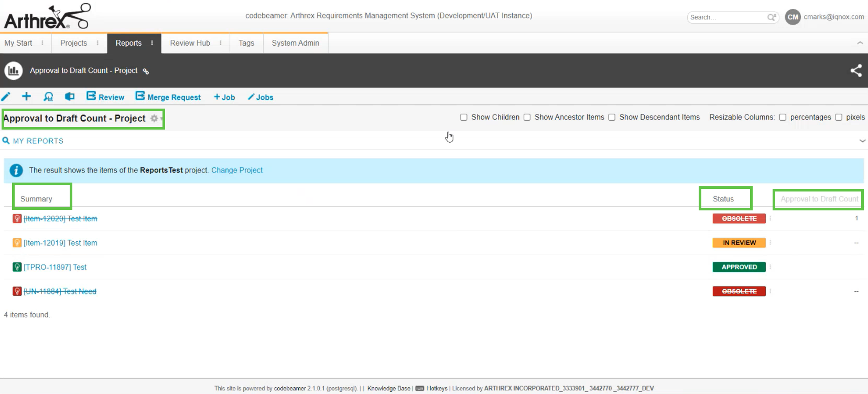Click the round report chart icon
This screenshot has width=868, height=394.
point(14,70)
